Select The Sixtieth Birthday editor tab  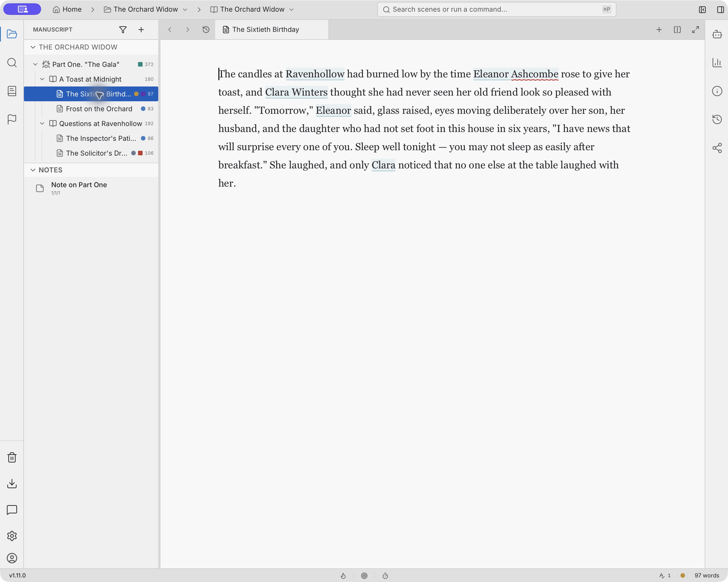[x=272, y=30]
